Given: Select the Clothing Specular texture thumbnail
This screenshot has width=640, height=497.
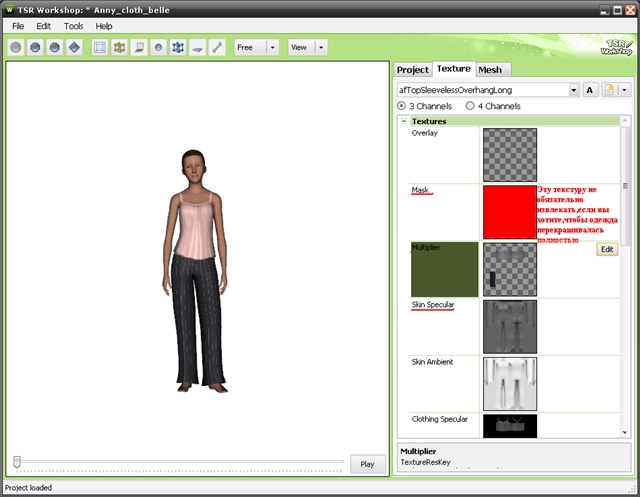Looking at the screenshot, I should [x=510, y=426].
